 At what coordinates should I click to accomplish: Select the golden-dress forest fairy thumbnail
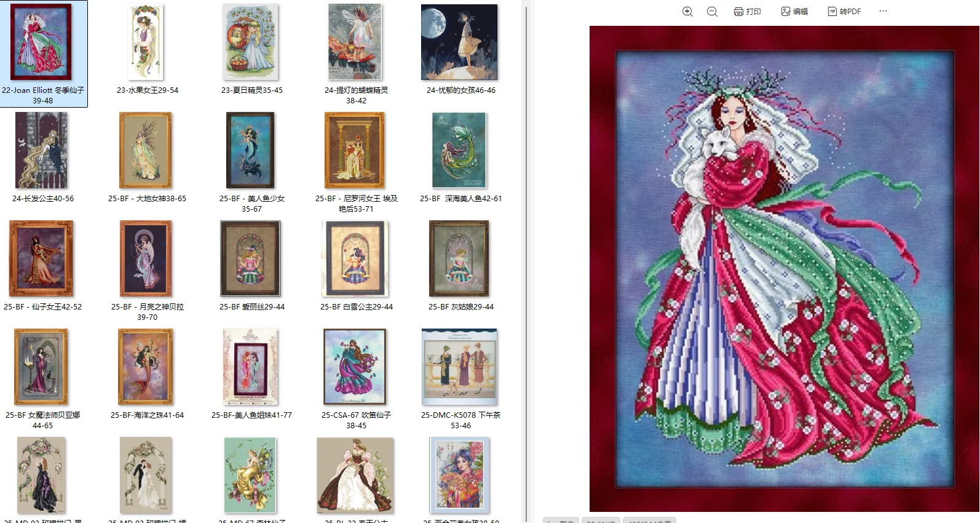(x=250, y=475)
